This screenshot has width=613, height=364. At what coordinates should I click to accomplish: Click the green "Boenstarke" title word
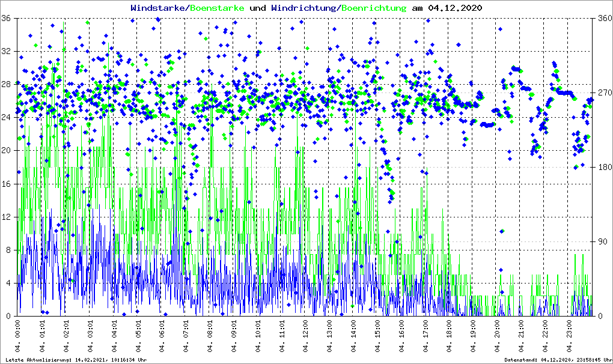tap(217, 8)
